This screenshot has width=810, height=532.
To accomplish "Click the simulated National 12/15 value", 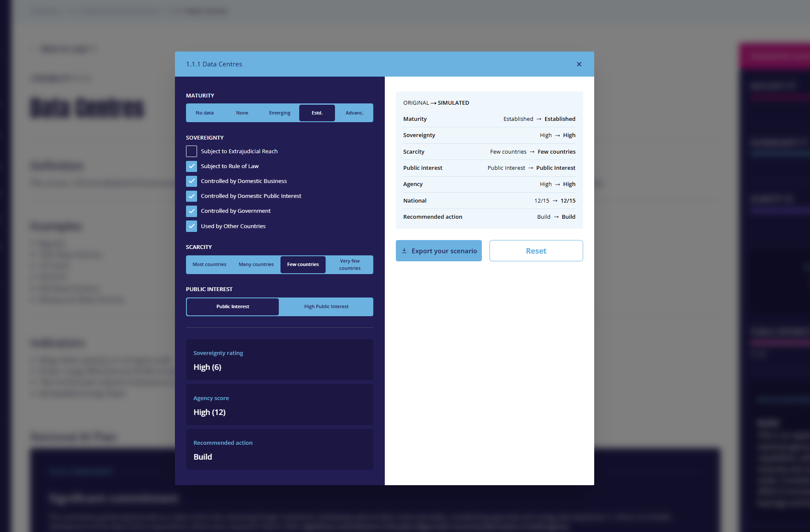I will [x=568, y=200].
